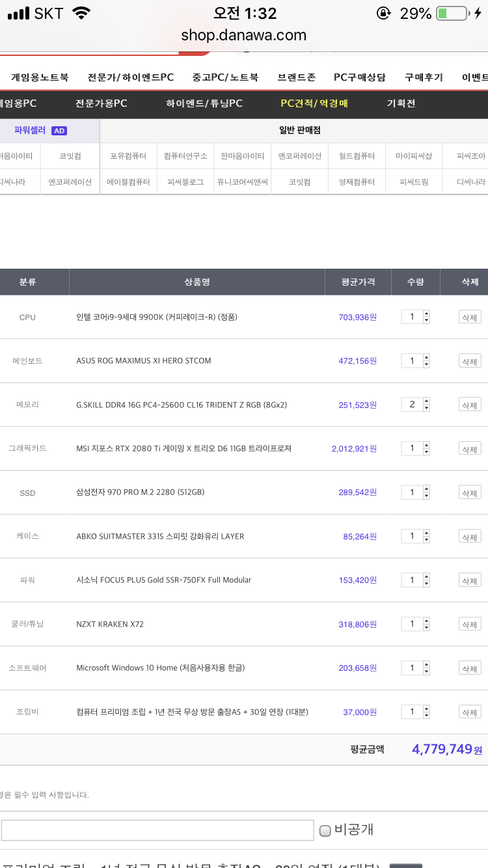Open the 브랜드존 menu

(296, 77)
